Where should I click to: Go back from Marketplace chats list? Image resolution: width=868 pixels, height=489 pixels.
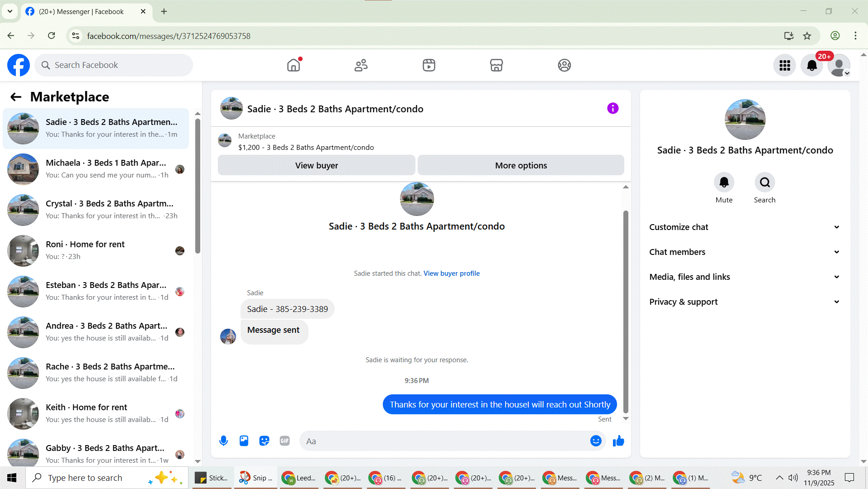pyautogui.click(x=16, y=97)
